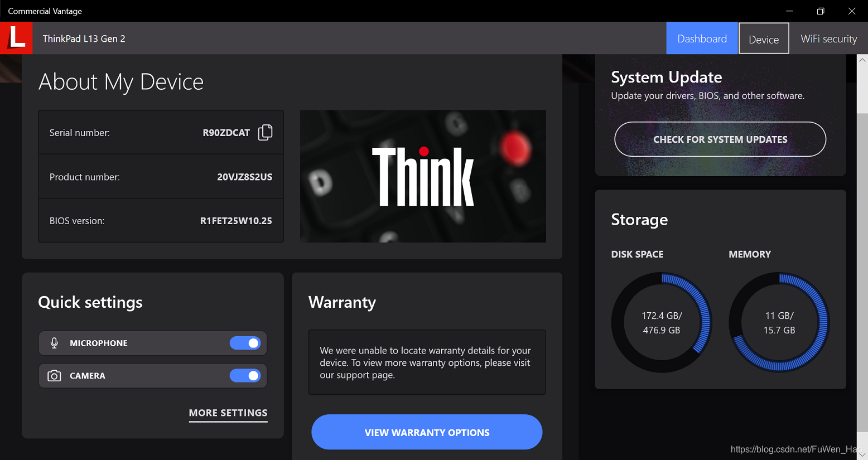Toggle the Camera switch off

point(245,376)
